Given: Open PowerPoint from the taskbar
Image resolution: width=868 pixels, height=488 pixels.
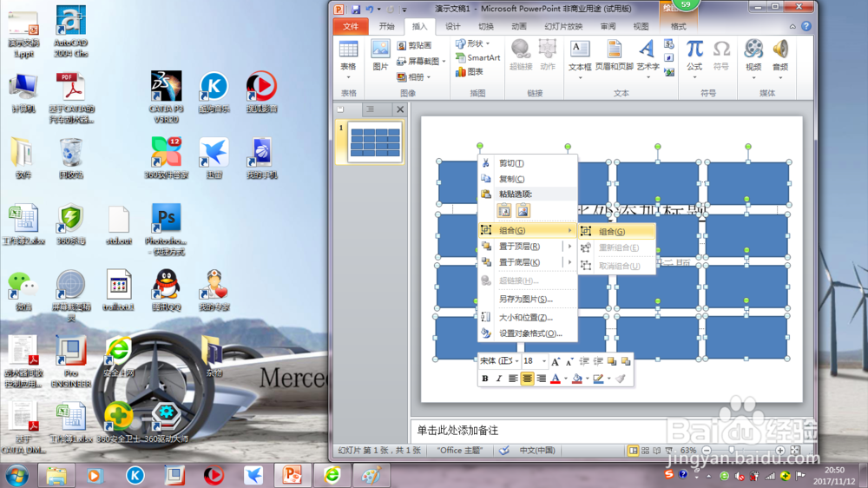Looking at the screenshot, I should (292, 475).
